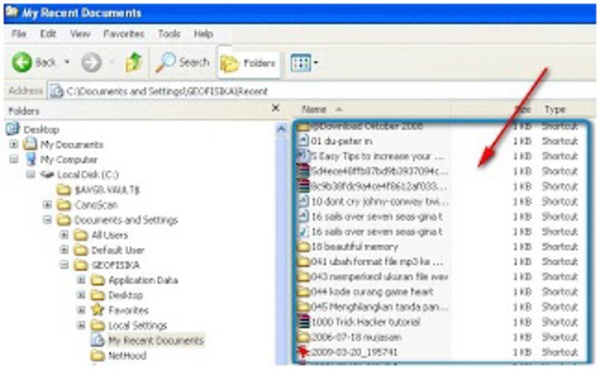
Task: Open the File menu
Action: 19,34
